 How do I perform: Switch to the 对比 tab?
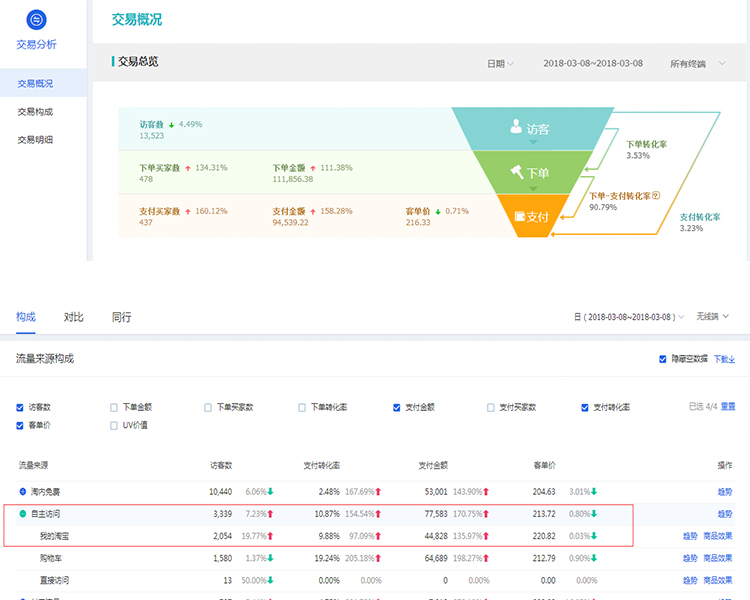[74, 317]
